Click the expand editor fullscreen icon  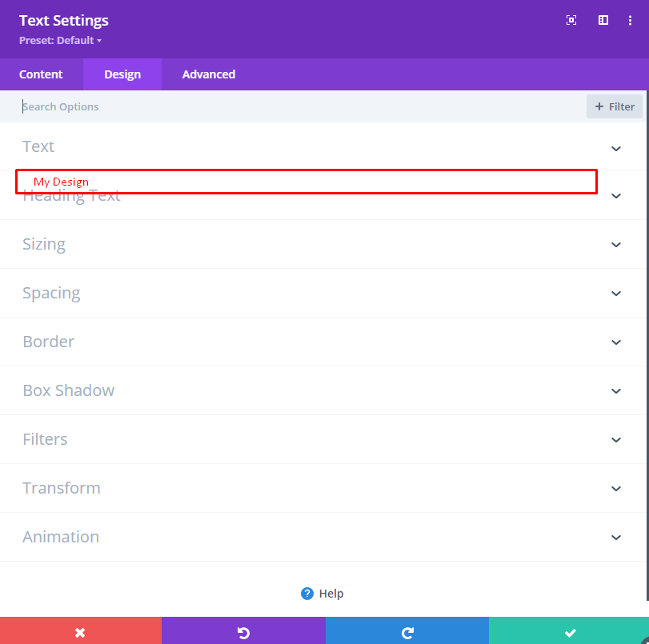(571, 20)
